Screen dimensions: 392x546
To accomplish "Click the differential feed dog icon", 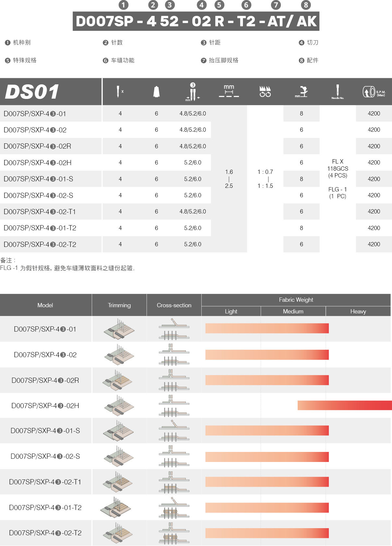I will (x=265, y=91).
